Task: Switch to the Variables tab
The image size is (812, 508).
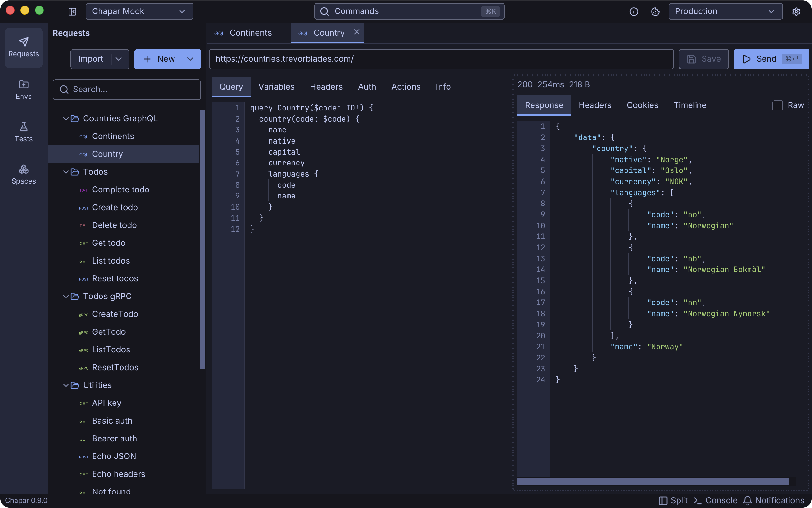Action: click(276, 87)
